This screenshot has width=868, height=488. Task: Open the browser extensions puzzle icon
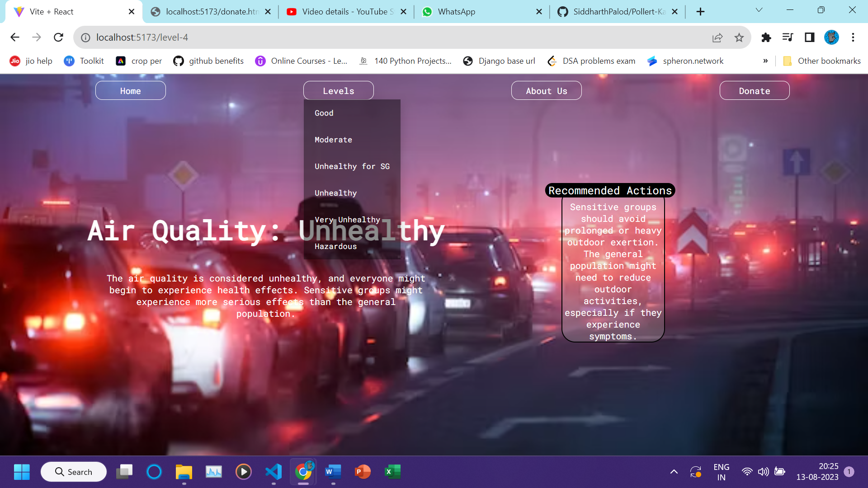pyautogui.click(x=766, y=38)
